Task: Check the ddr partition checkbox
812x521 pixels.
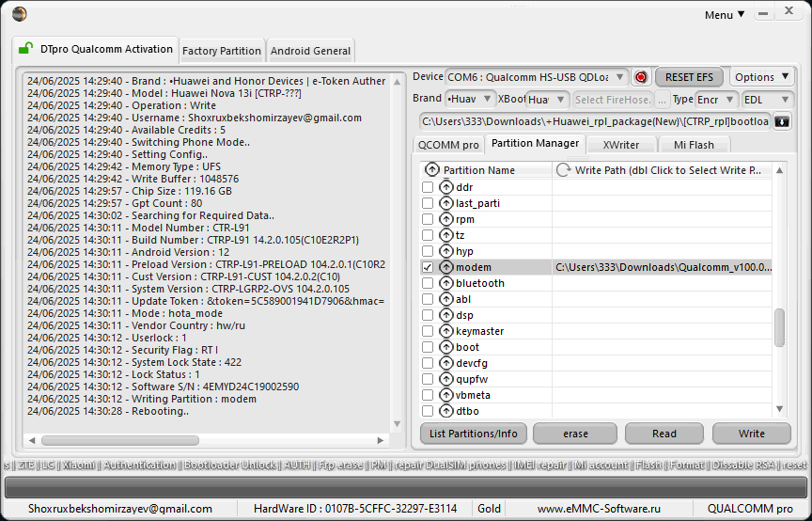Action: pos(428,187)
